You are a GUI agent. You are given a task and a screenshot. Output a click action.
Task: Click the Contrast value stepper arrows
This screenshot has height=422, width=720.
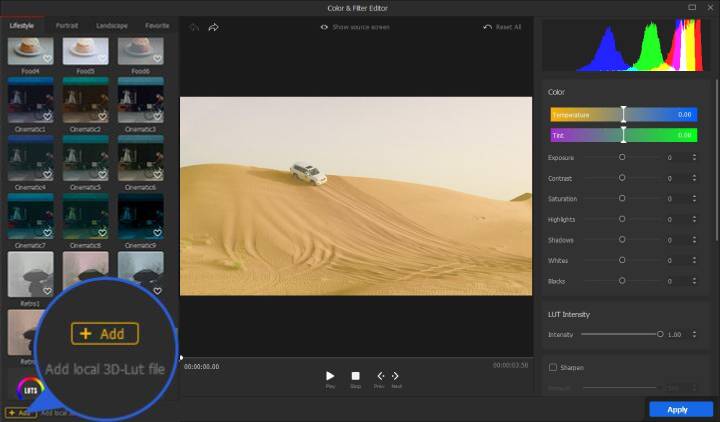(x=695, y=178)
